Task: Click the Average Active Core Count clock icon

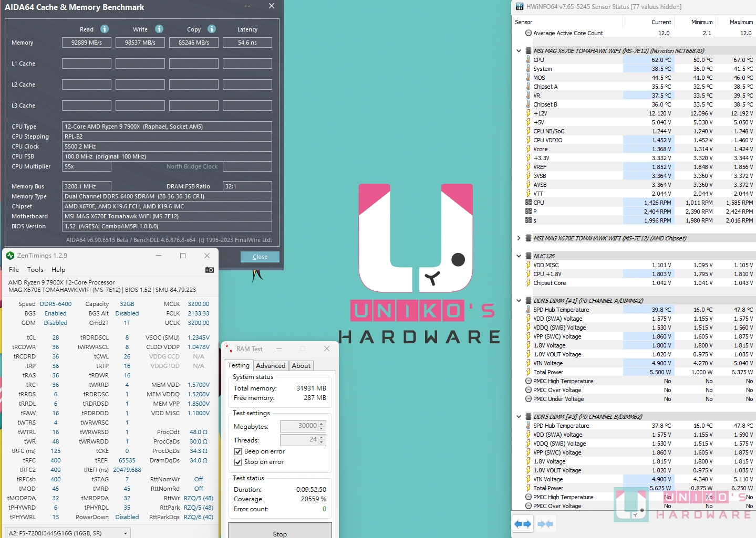Action: (x=529, y=33)
